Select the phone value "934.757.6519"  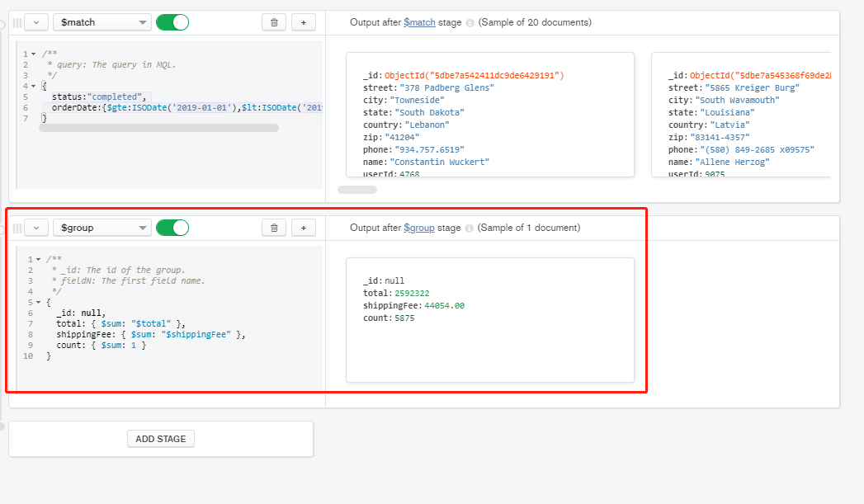coord(430,150)
